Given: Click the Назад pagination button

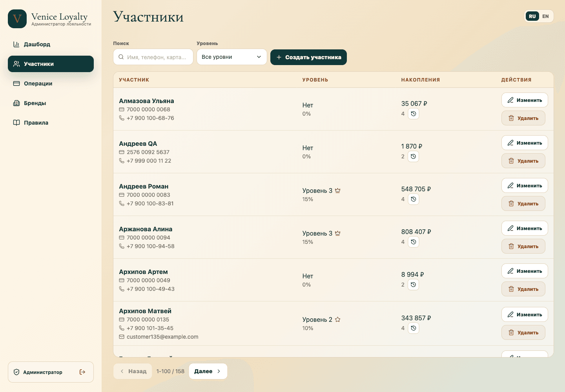Looking at the screenshot, I should pyautogui.click(x=133, y=371).
